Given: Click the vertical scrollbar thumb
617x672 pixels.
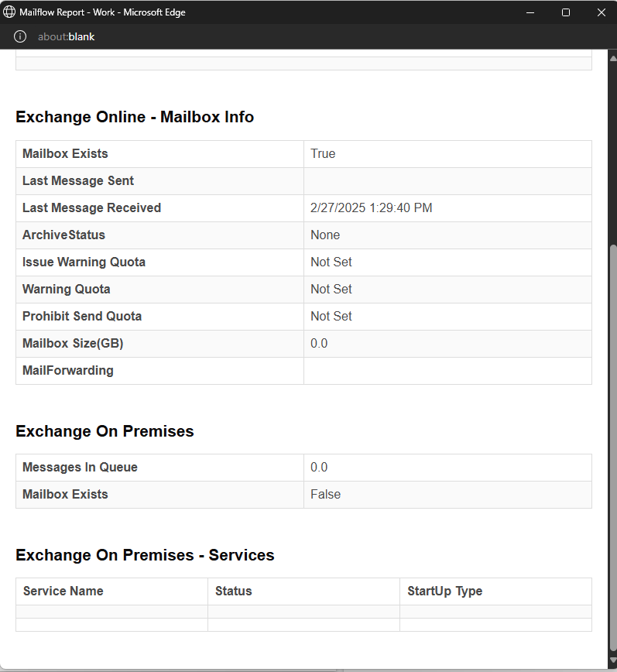Looking at the screenshot, I should tap(612, 447).
